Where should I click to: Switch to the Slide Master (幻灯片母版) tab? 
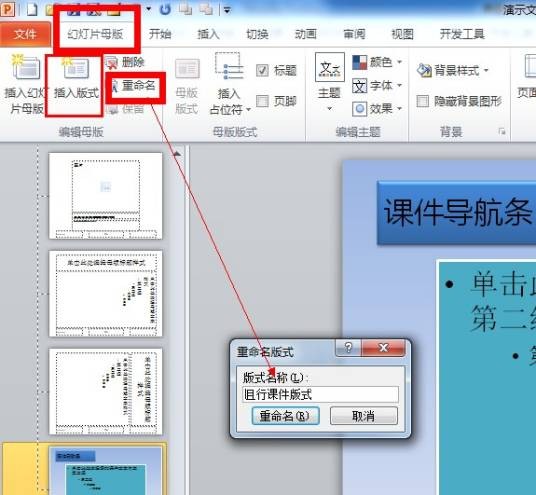point(95,34)
